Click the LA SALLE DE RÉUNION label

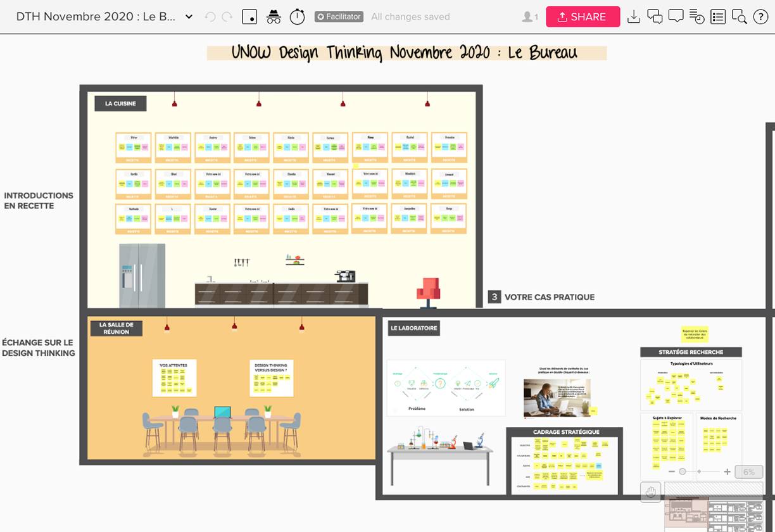coord(117,328)
